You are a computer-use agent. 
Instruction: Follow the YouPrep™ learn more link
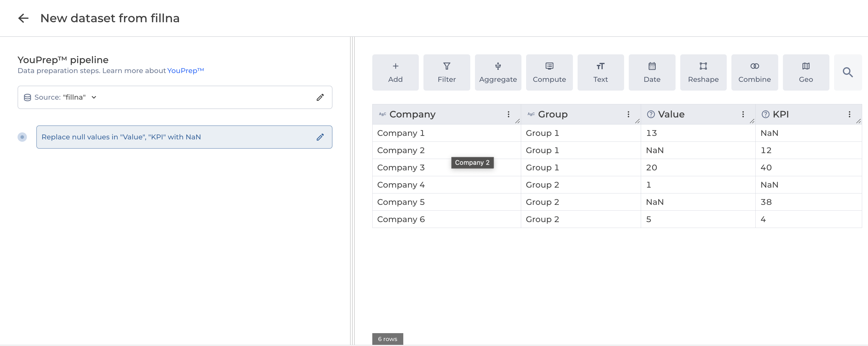(185, 71)
